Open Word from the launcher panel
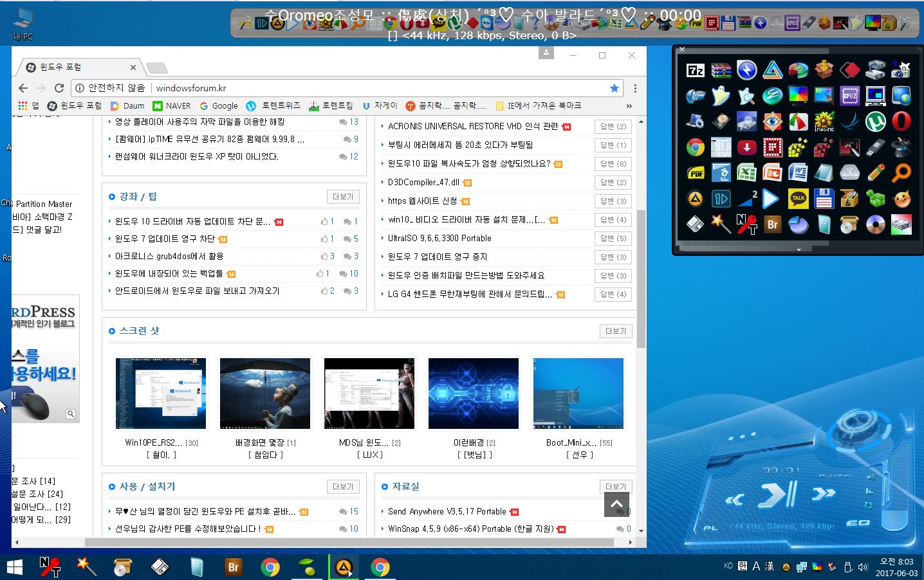The height and width of the screenshot is (580, 924). click(799, 173)
